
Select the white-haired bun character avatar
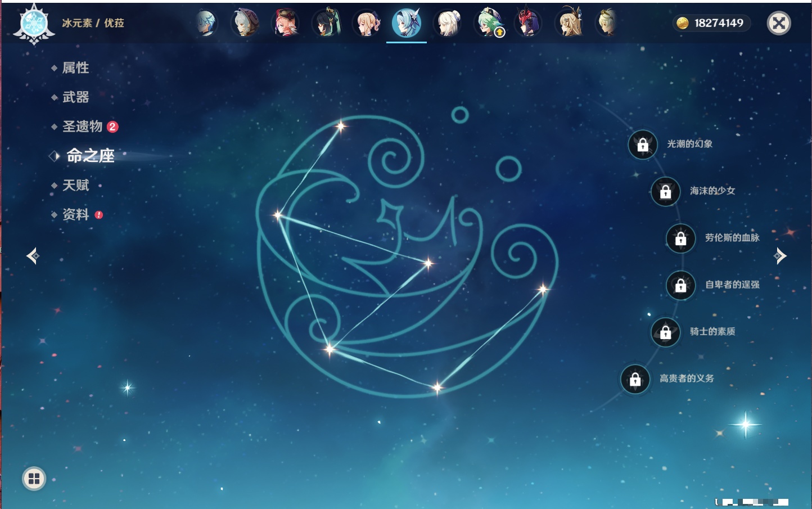tap(447, 23)
